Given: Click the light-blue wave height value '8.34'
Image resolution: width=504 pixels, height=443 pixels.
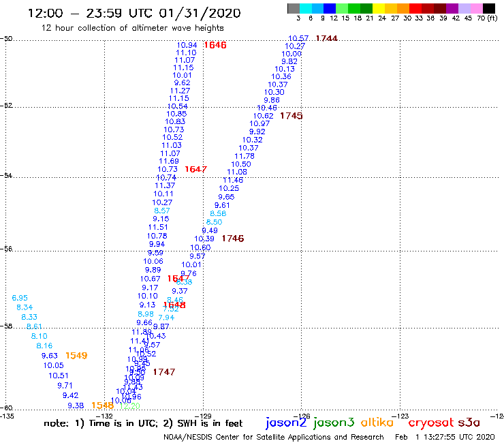Looking at the screenshot, I should 25,307.
